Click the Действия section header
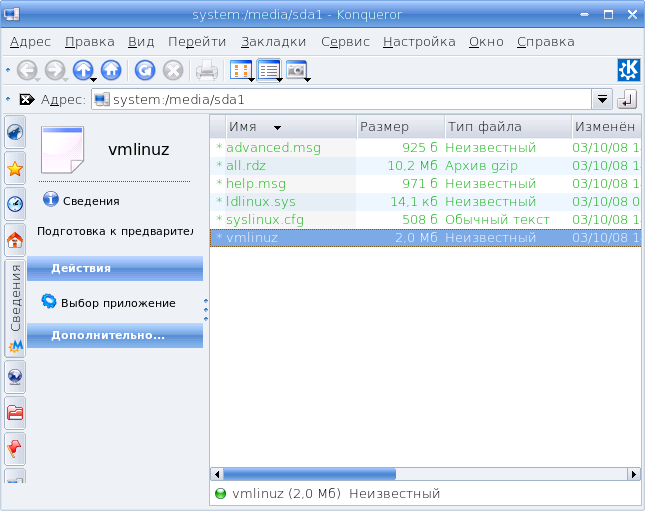This screenshot has height=511, width=645. pos(115,268)
